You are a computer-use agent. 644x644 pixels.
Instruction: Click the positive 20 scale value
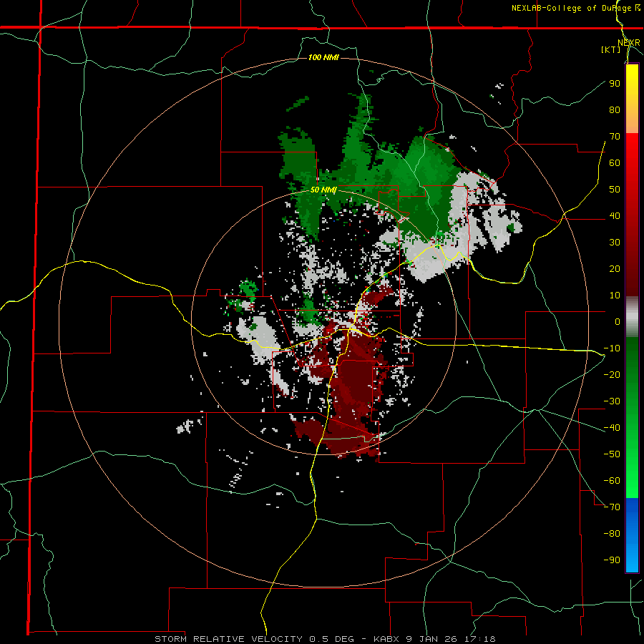[615, 268]
